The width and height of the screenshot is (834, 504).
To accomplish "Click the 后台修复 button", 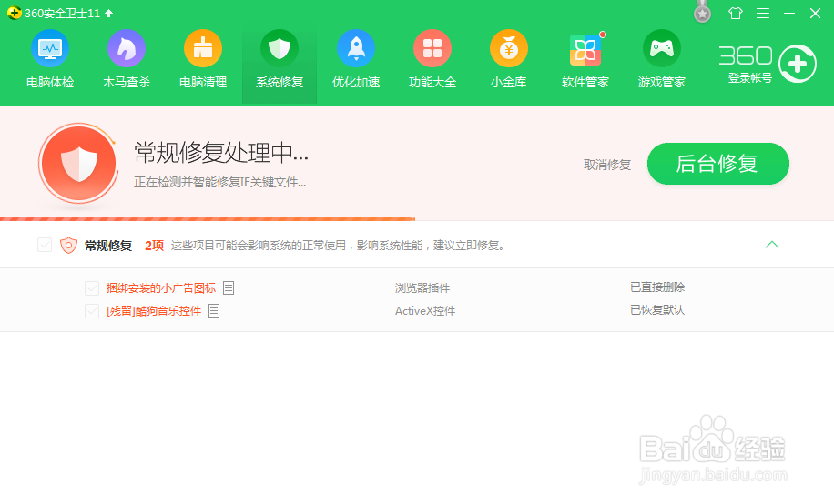I will (x=718, y=164).
